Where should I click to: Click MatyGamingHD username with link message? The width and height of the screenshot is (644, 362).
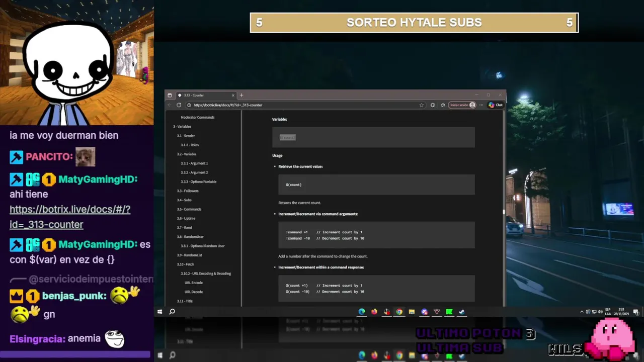pyautogui.click(x=98, y=179)
